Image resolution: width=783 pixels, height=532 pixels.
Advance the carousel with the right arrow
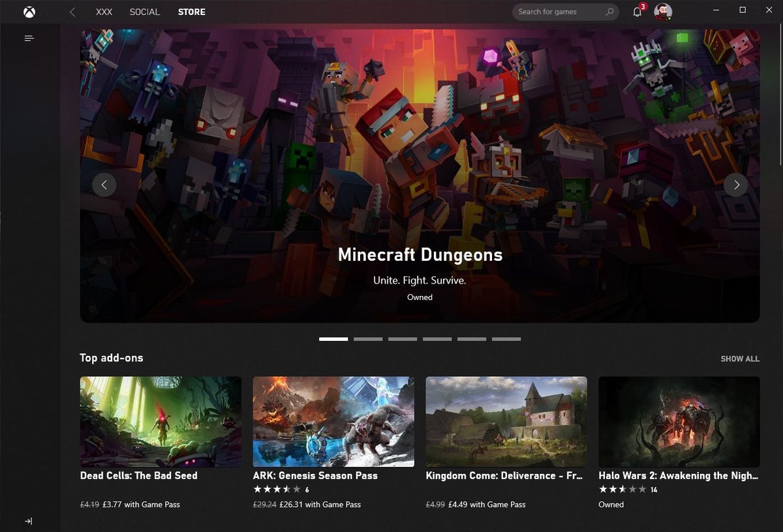click(x=736, y=185)
